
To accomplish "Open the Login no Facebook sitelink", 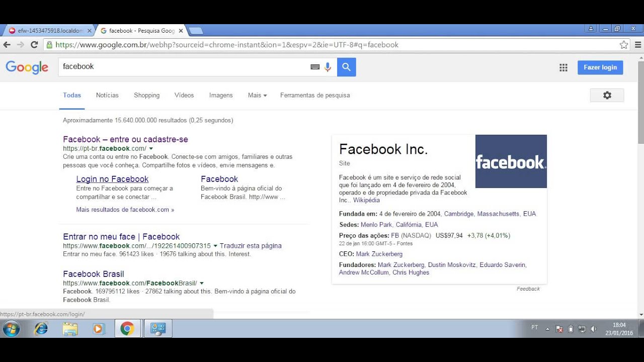I will pos(112,179).
